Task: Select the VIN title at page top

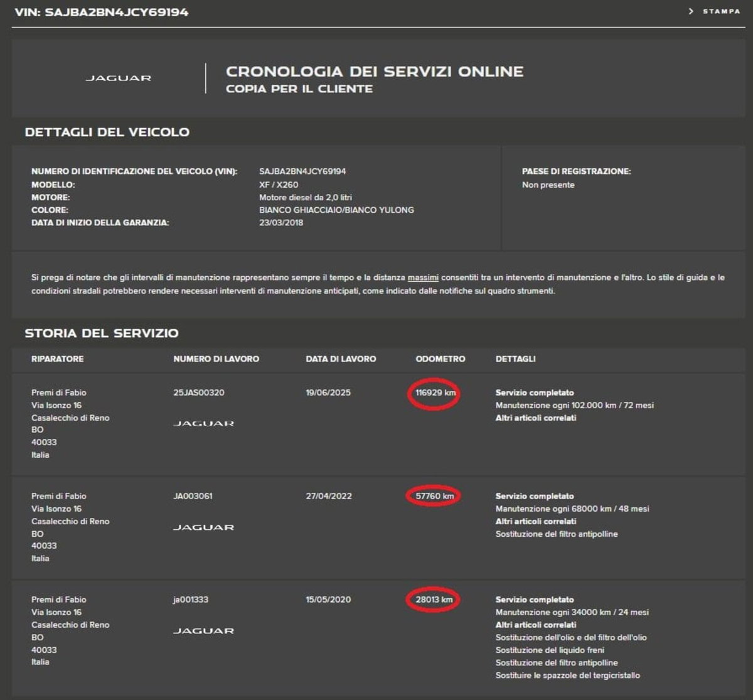Action: pos(100,12)
